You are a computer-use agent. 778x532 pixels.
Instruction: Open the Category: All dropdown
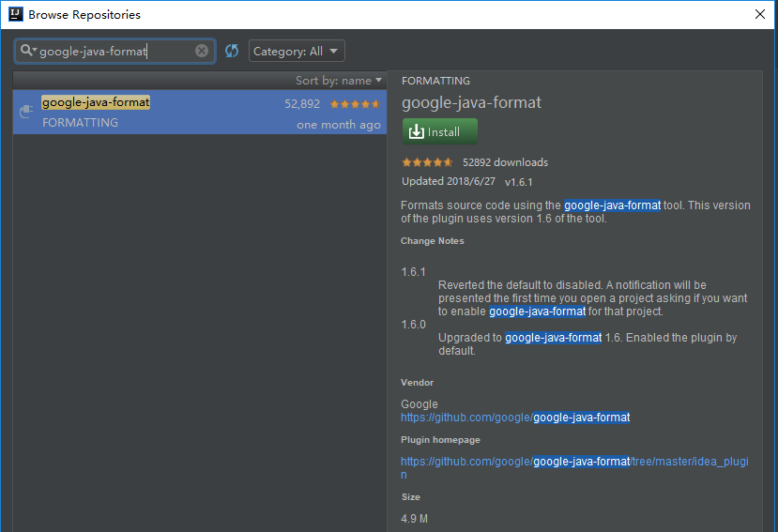click(297, 52)
